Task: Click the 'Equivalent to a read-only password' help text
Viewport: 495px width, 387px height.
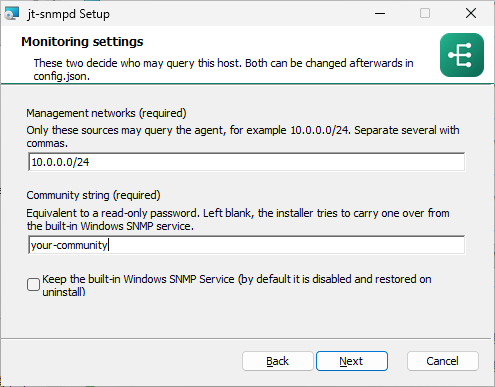Action: pyautogui.click(x=238, y=219)
